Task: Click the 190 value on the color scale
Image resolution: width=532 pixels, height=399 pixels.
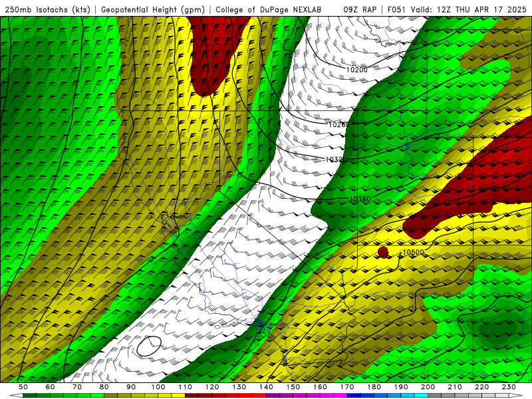Action: tap(401, 387)
